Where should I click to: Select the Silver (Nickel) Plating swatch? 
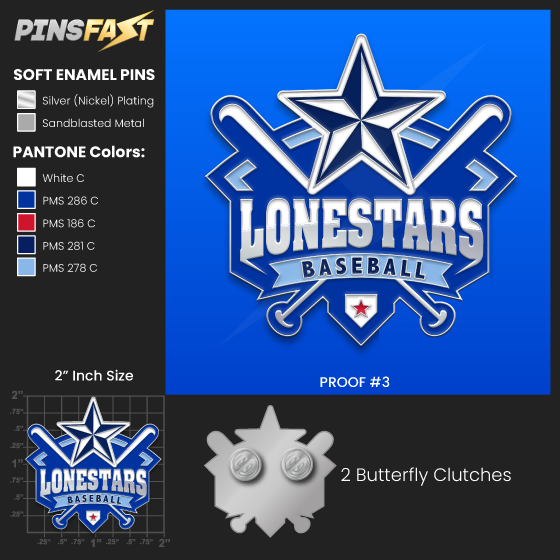26,100
